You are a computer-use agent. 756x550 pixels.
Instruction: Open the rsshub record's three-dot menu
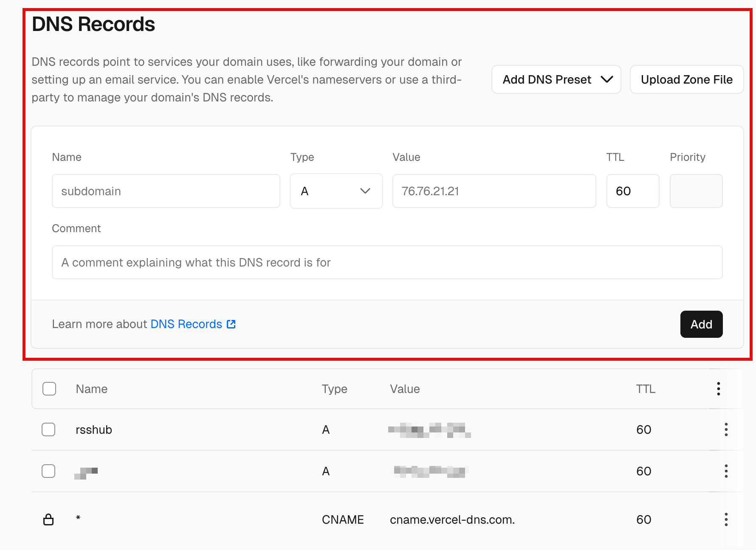click(726, 429)
